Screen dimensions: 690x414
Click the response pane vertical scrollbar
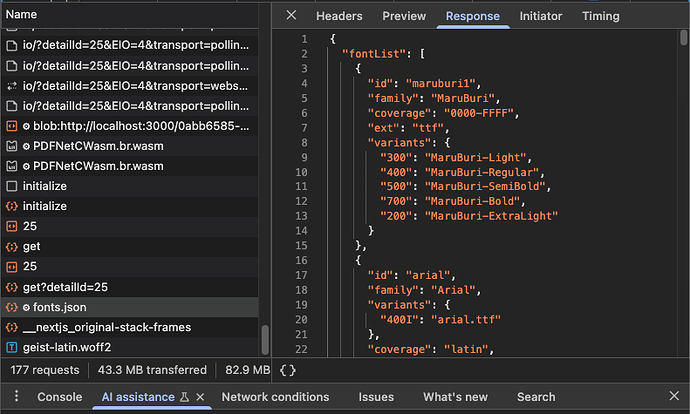(x=683, y=37)
